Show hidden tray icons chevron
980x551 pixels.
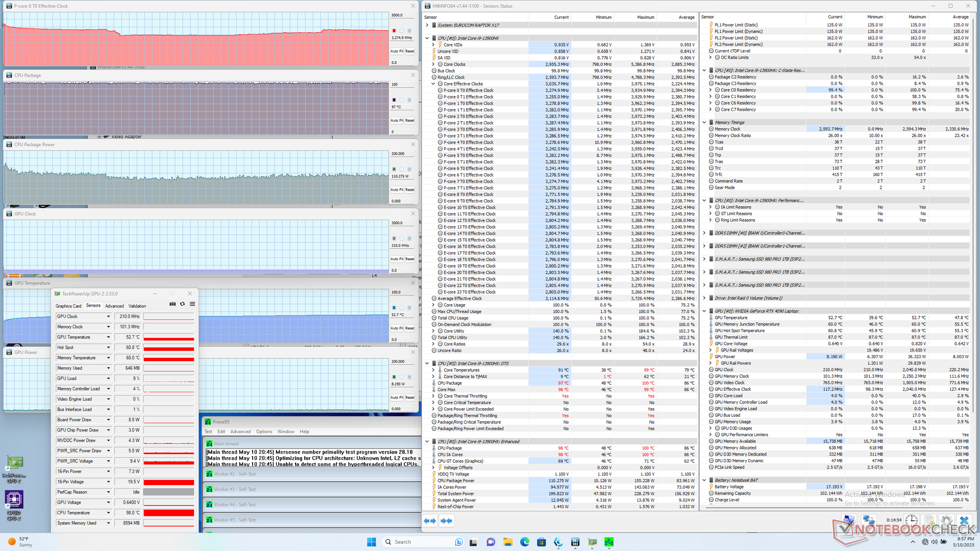coord(914,542)
